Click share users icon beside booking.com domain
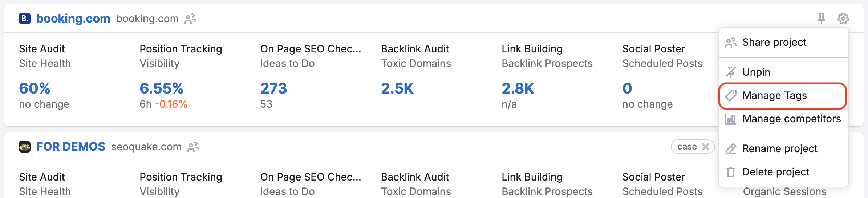The height and width of the screenshot is (198, 868). point(190,19)
